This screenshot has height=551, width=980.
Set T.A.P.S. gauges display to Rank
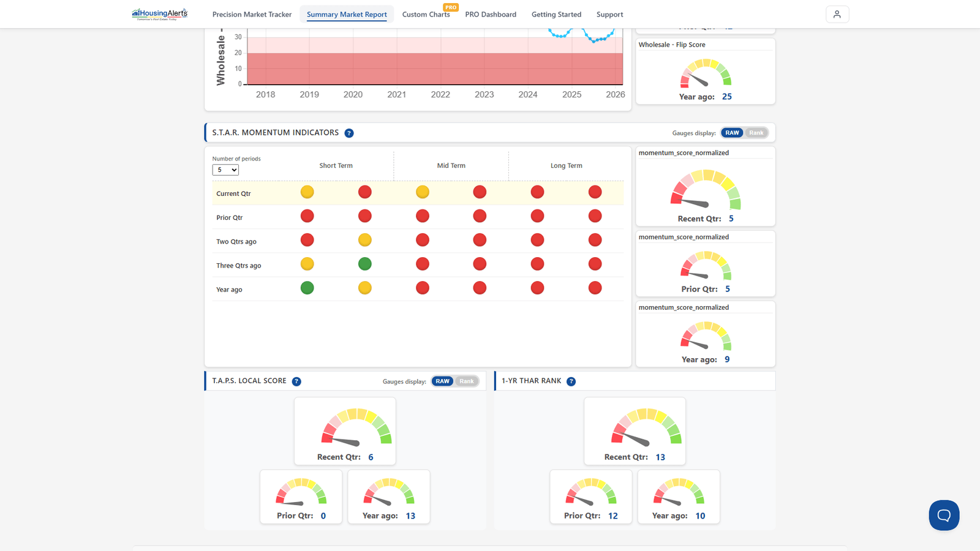pyautogui.click(x=467, y=381)
